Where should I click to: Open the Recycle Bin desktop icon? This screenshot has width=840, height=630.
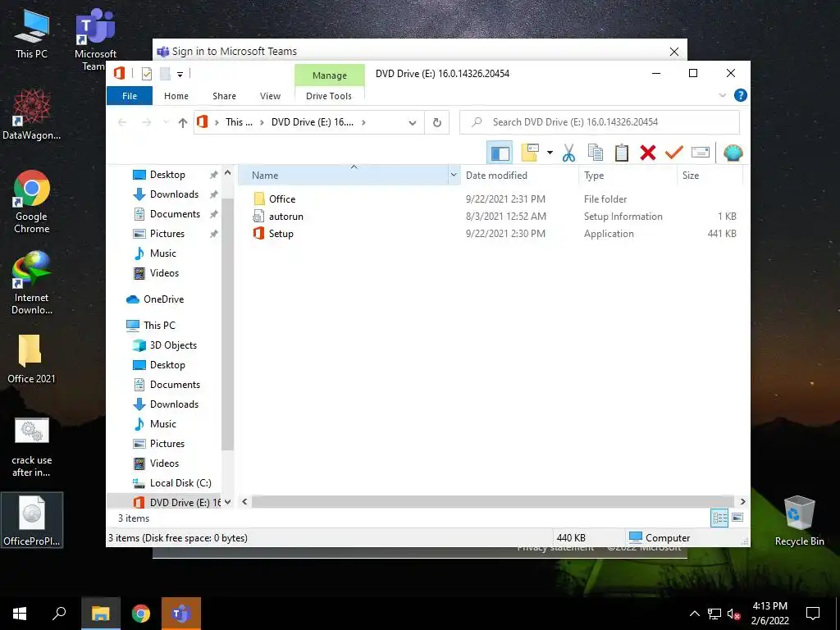799,521
